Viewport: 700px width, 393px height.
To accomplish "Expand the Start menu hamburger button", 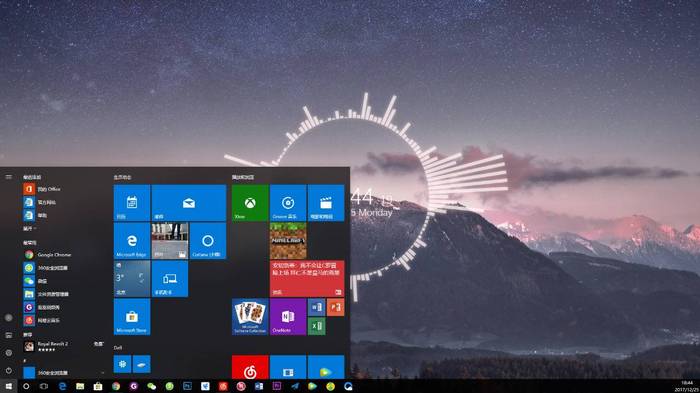I will 8,177.
